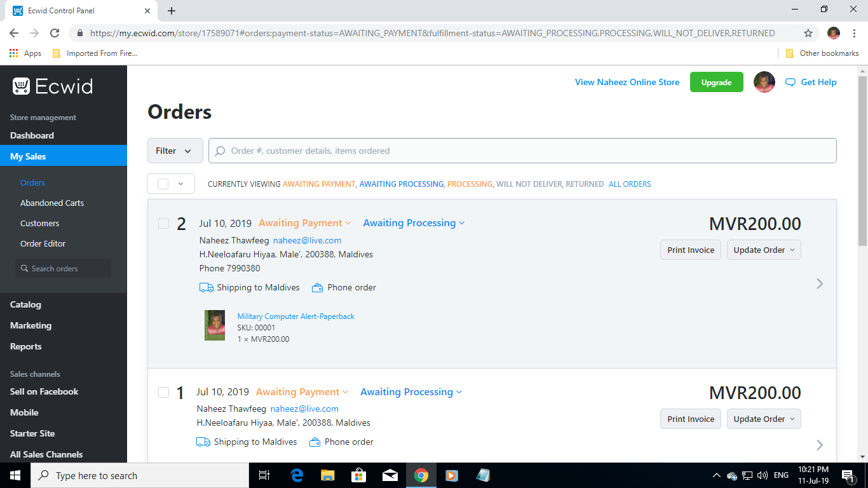Click the main orders search field

click(522, 151)
